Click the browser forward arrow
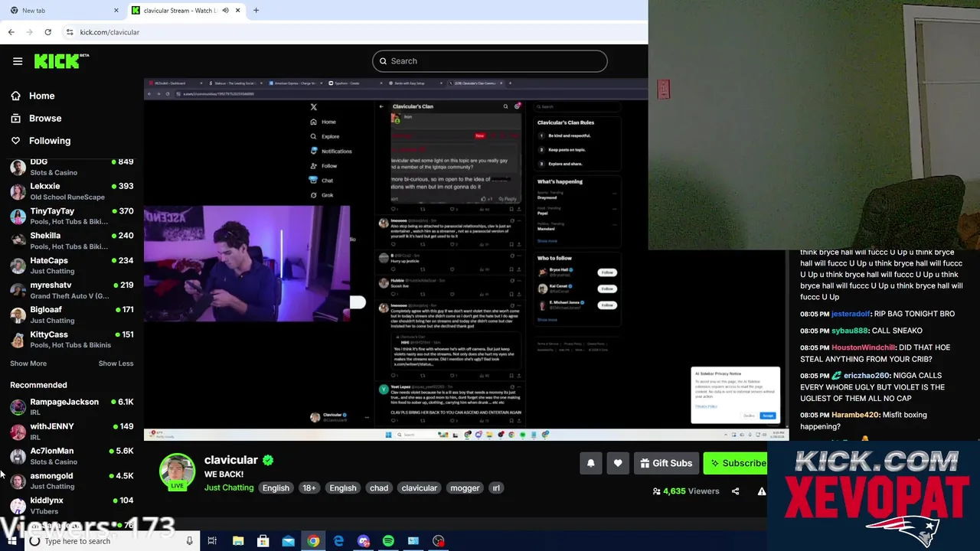This screenshot has width=980, height=551. coord(30,32)
